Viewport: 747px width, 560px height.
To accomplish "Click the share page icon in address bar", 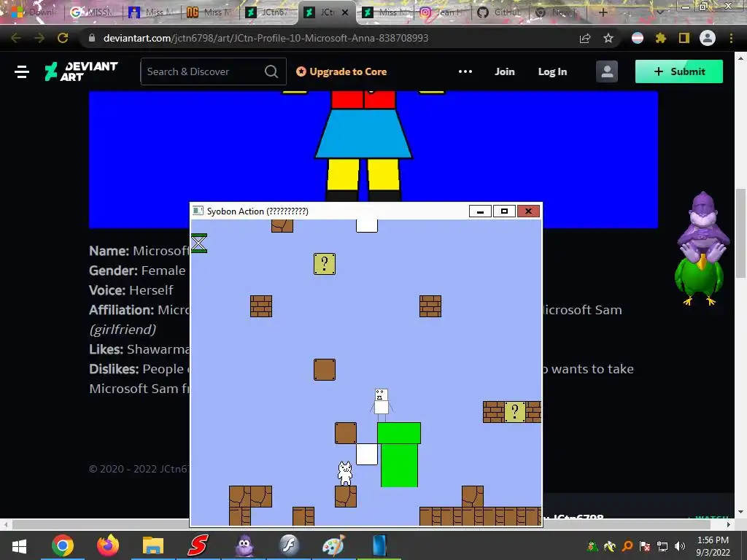I will point(585,38).
